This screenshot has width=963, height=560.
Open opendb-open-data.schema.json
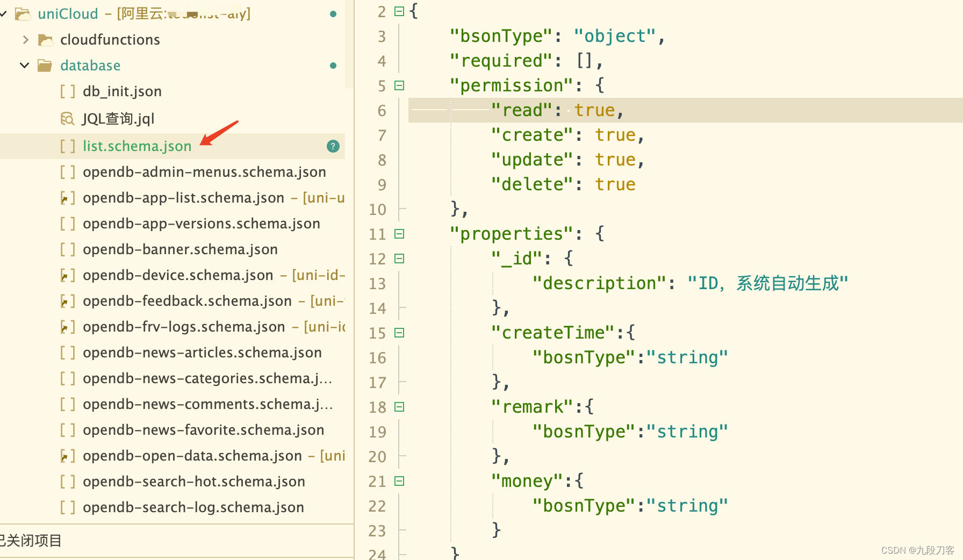click(x=192, y=456)
